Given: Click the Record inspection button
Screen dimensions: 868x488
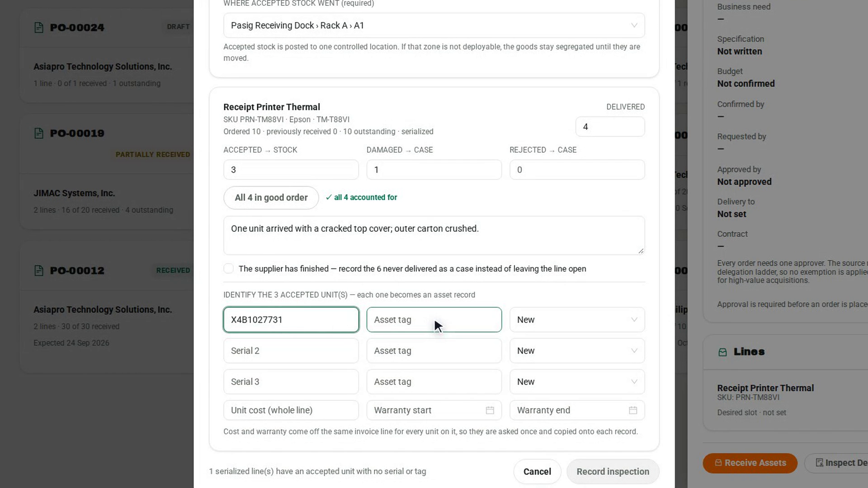Looking at the screenshot, I should coord(613,472).
